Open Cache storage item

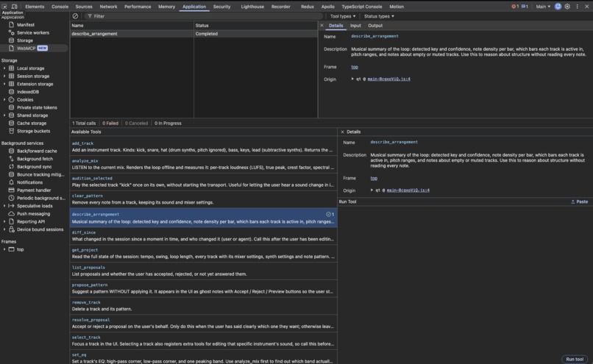tap(32, 124)
